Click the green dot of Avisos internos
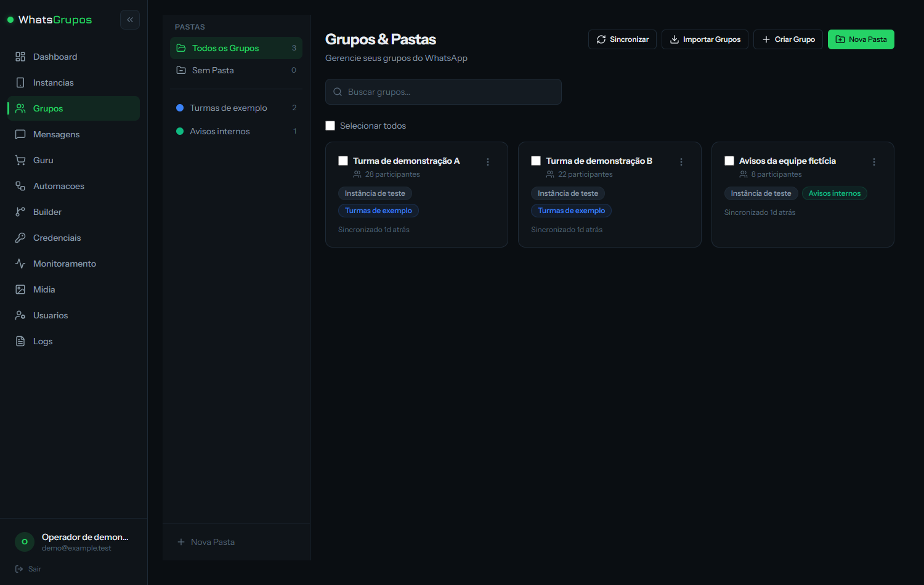This screenshot has height=585, width=924. tap(180, 131)
